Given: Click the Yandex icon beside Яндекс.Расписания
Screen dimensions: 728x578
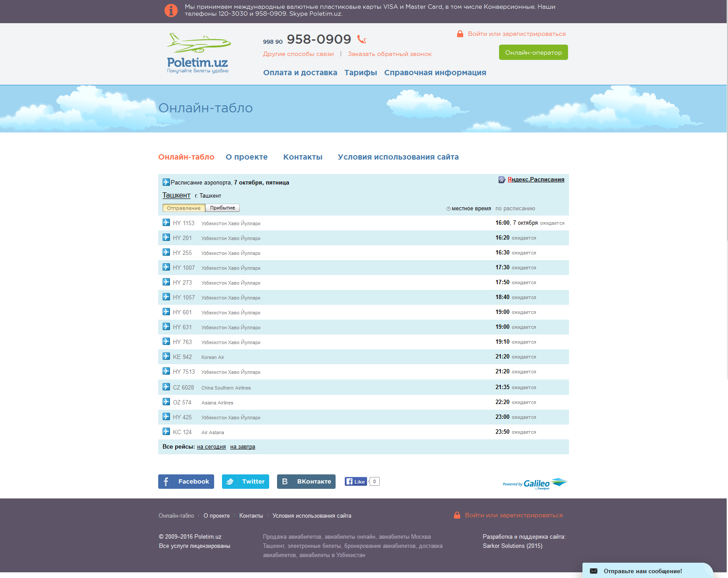Looking at the screenshot, I should pyautogui.click(x=502, y=180).
